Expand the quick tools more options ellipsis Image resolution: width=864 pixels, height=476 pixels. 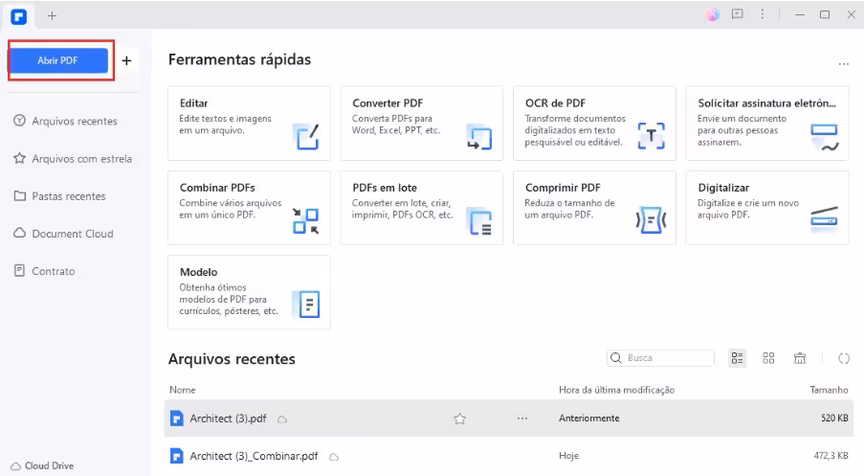pos(843,64)
